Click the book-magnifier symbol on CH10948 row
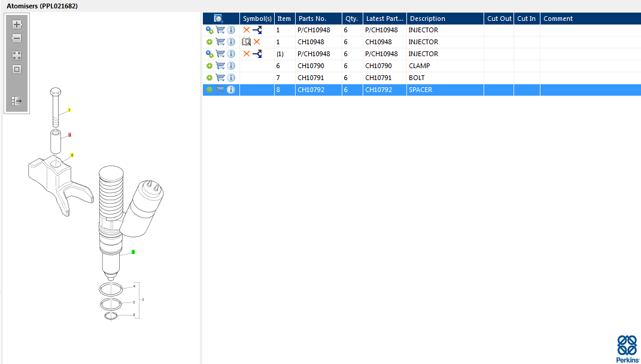641x364 pixels. tap(246, 42)
